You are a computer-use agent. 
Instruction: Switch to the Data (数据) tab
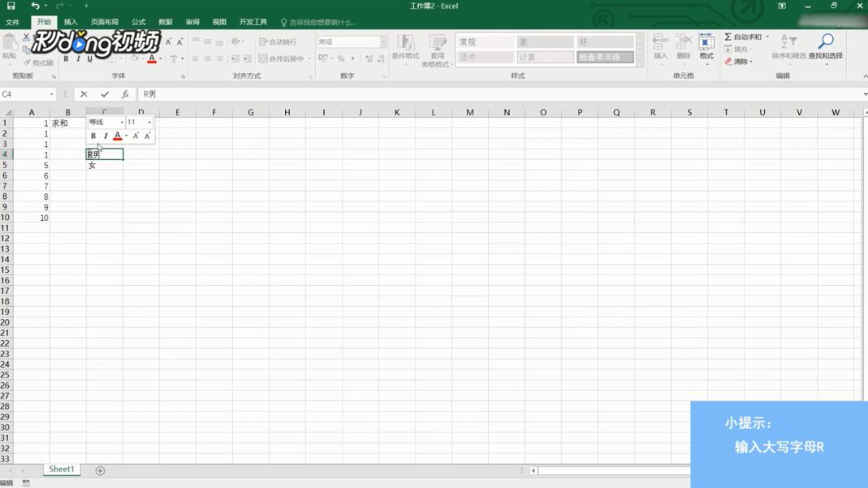click(x=166, y=22)
